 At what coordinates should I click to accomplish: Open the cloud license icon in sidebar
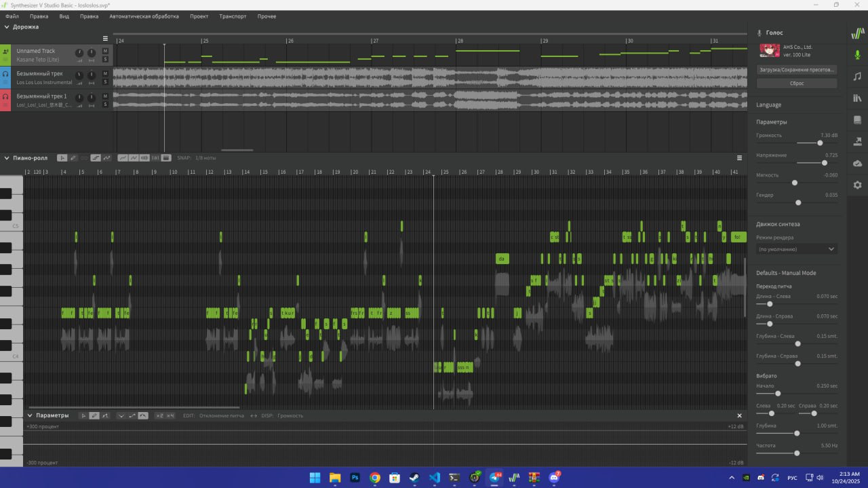click(857, 164)
